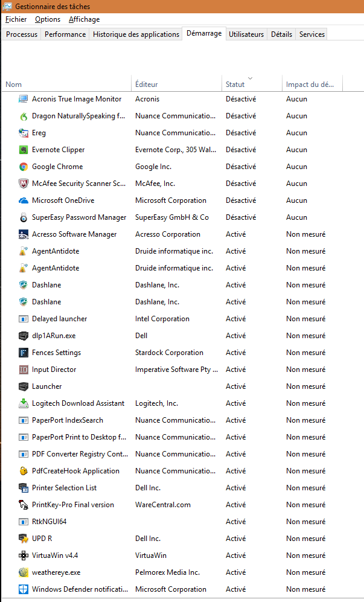Click Activé status of Input Director

point(236,370)
